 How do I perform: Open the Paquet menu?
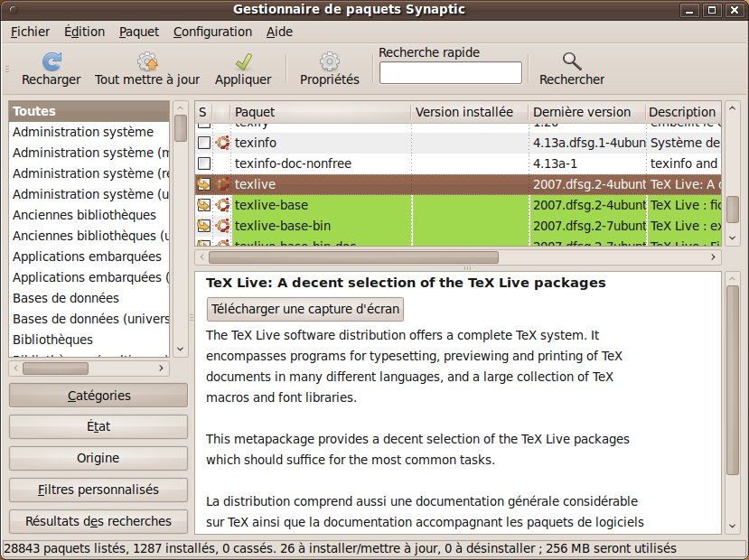click(139, 32)
